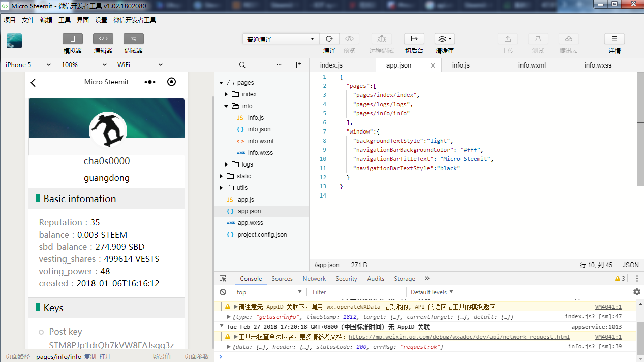This screenshot has height=362, width=644.
Task: Open the info.js? [sm]:39 source link
Action: [595, 347]
